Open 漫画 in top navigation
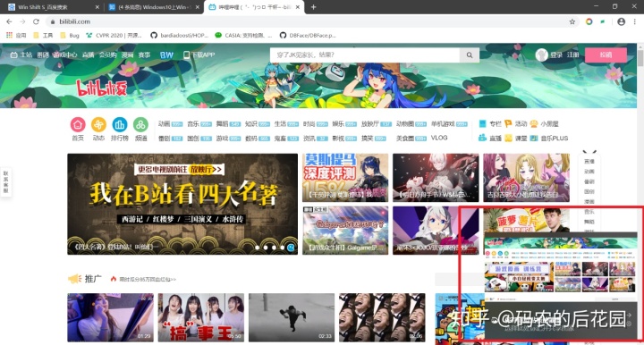This screenshot has width=644, height=345. point(127,55)
